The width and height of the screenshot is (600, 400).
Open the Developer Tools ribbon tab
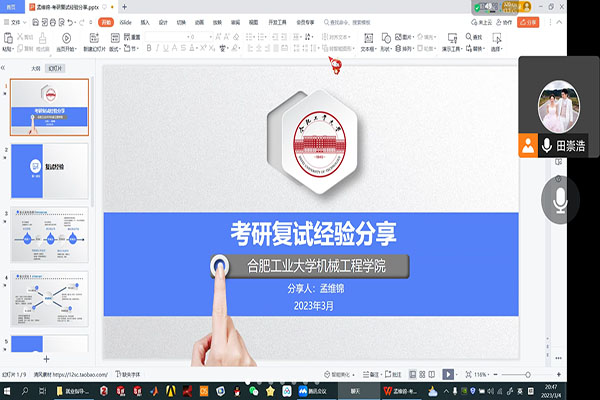pyautogui.click(x=277, y=23)
